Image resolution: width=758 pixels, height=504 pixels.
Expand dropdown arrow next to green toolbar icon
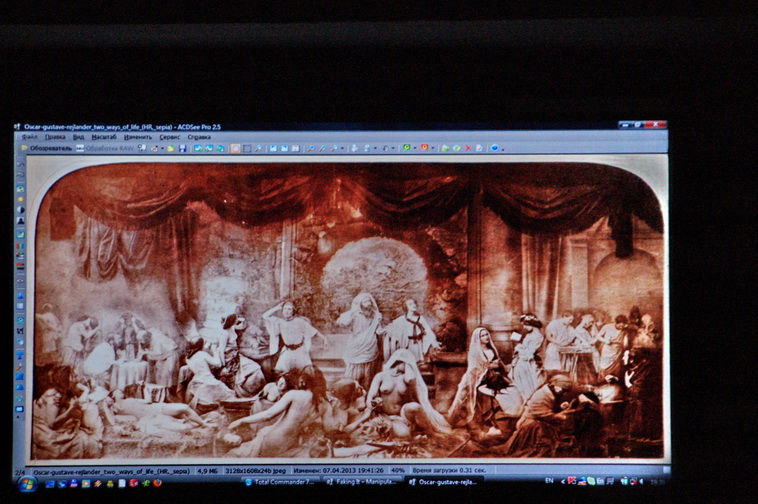click(413, 148)
